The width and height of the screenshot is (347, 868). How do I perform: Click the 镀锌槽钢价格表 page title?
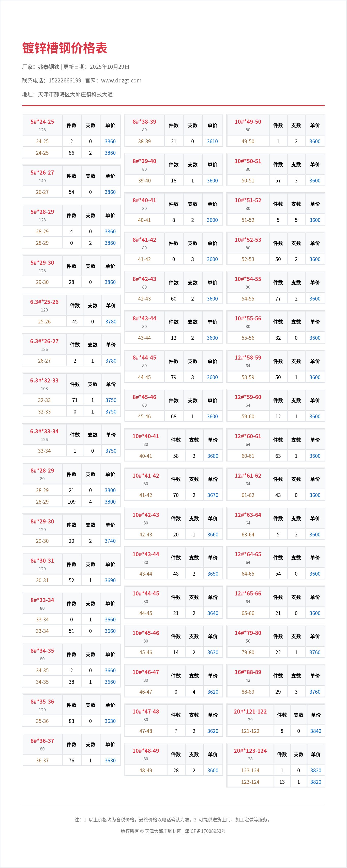[x=65, y=48]
